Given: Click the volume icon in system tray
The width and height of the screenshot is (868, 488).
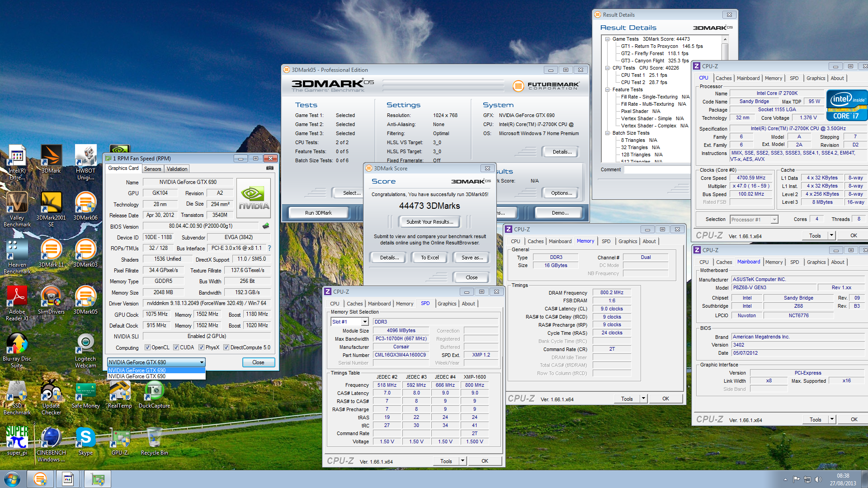Looking at the screenshot, I should coord(818,479).
